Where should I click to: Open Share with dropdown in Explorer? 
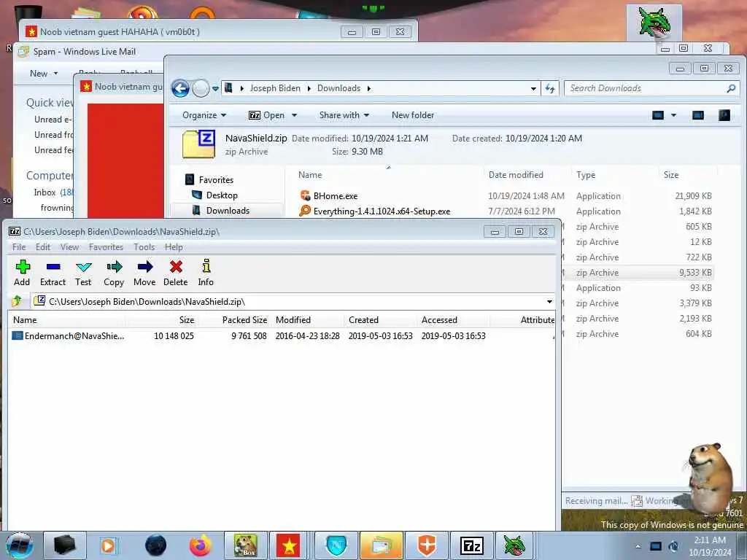(344, 115)
